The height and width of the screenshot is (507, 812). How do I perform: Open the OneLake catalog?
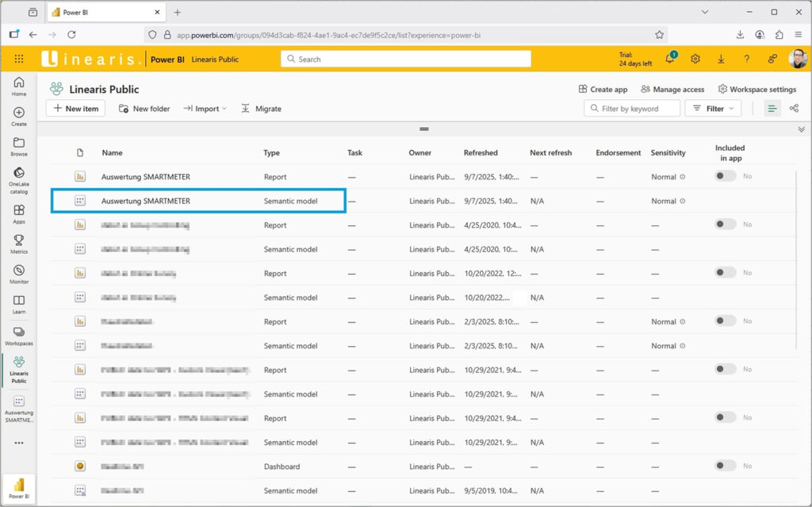(19, 180)
